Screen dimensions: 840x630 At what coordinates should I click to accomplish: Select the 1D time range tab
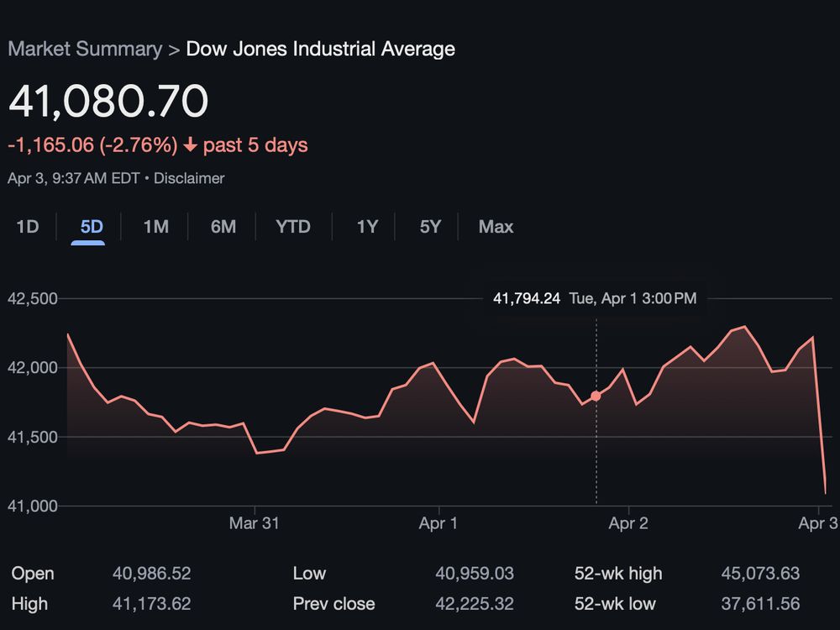point(28,227)
